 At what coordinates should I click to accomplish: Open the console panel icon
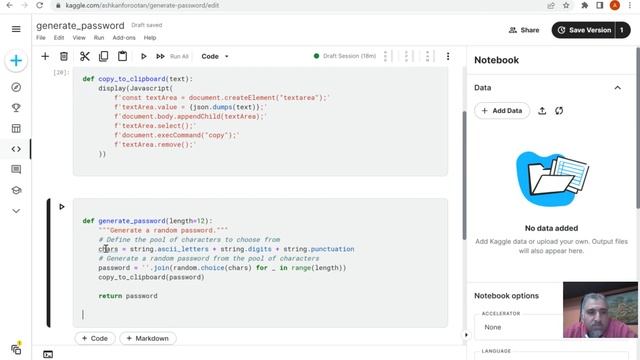pos(48,354)
